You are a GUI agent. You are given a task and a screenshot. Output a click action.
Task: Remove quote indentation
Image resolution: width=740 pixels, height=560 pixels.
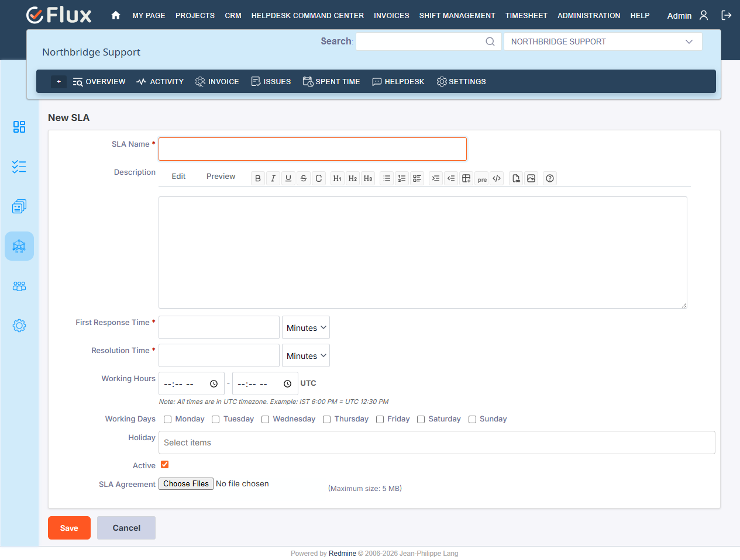(451, 178)
